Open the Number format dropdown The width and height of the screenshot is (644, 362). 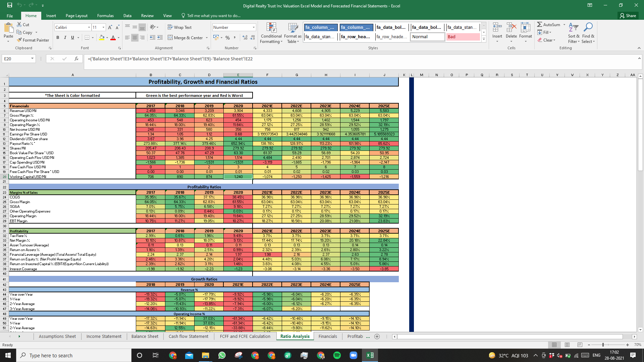[x=254, y=27]
